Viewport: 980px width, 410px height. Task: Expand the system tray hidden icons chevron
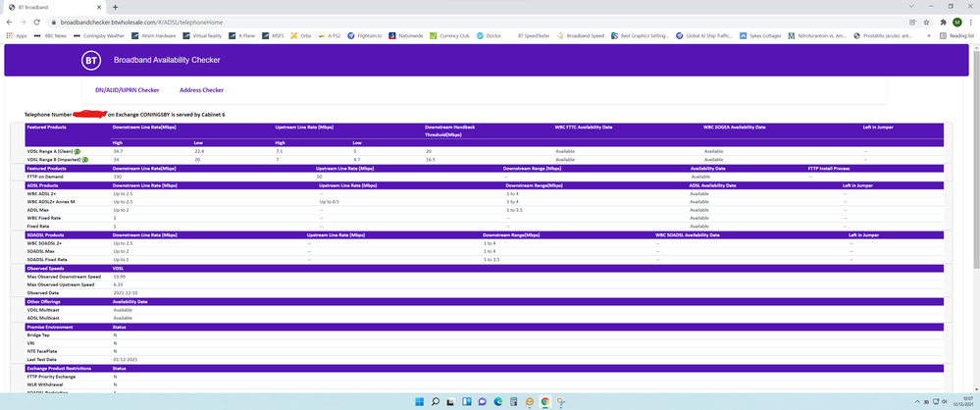point(917,401)
